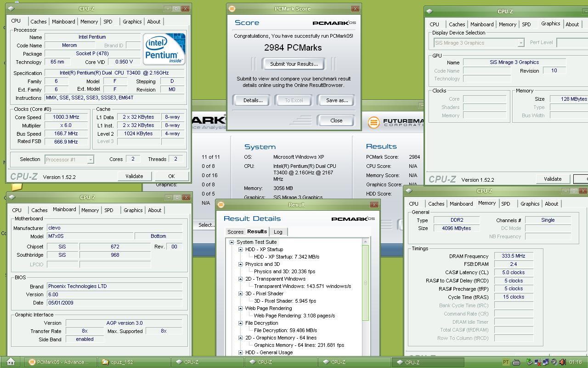Click Select... button in PCMark05 main window
This screenshot has width=588, height=368.
tap(206, 225)
